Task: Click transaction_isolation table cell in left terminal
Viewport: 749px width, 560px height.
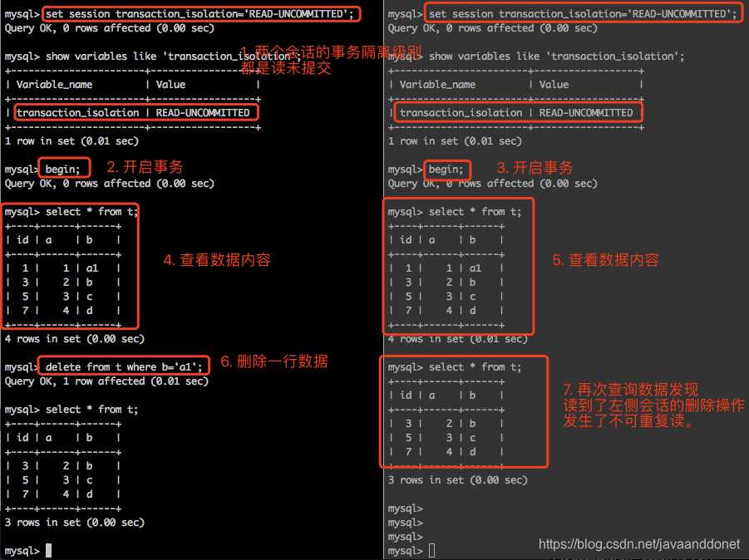Action: coord(78,113)
